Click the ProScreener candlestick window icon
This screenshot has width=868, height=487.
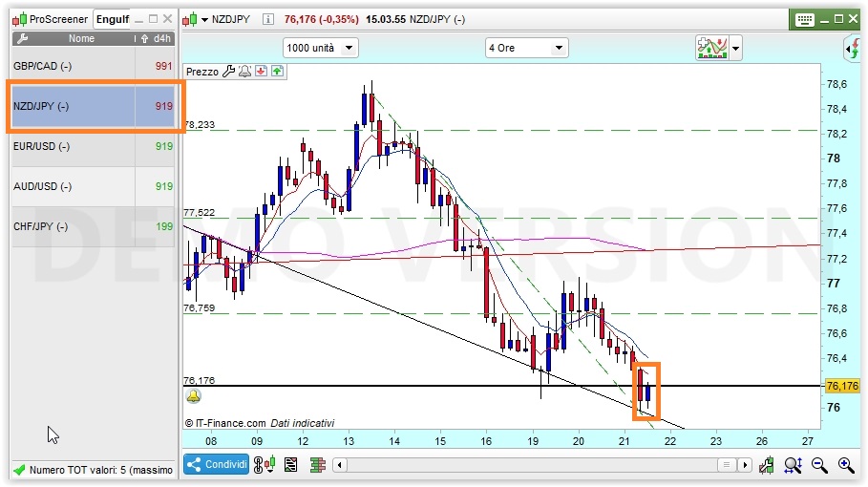(19, 20)
